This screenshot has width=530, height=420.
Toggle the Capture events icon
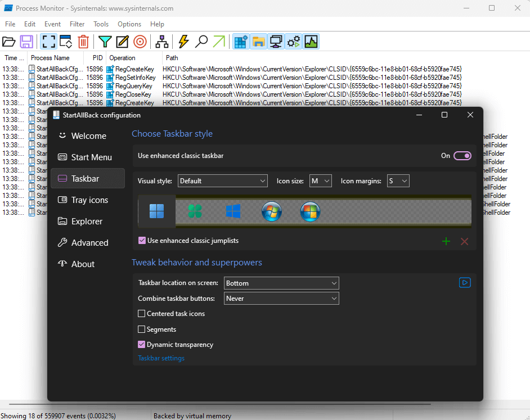click(x=48, y=42)
